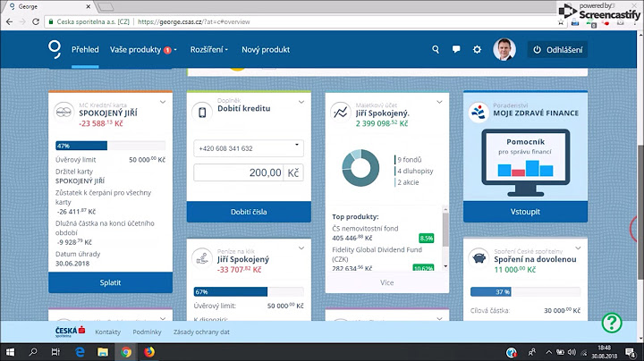
Task: Click the Peníze na klik hand icon
Action: [202, 258]
